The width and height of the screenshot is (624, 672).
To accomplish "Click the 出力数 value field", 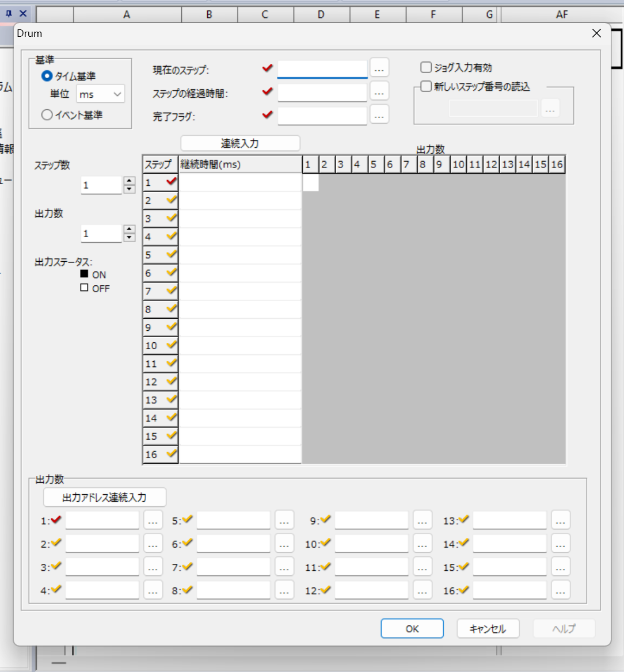I will [101, 234].
